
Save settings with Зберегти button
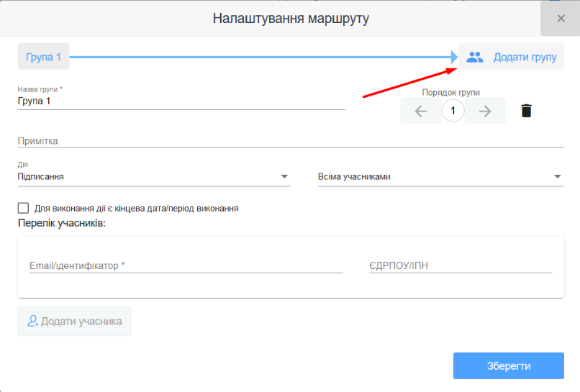[509, 365]
